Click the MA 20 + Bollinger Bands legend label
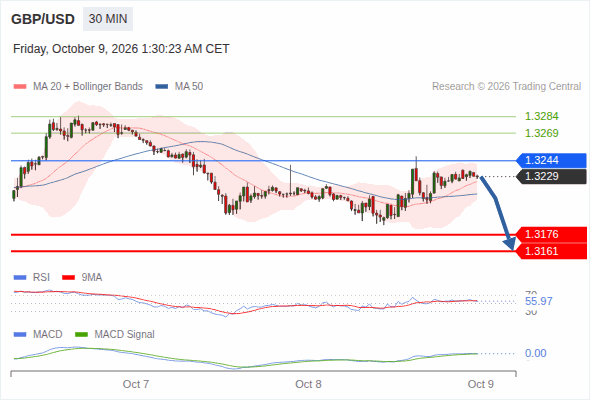This screenshot has height=400, width=590. (88, 87)
